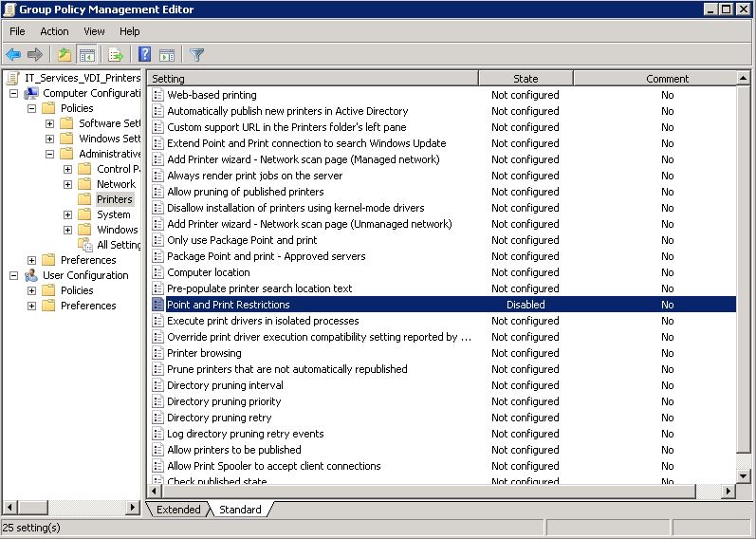756x539 pixels.
Task: Open the View menu
Action: point(94,31)
